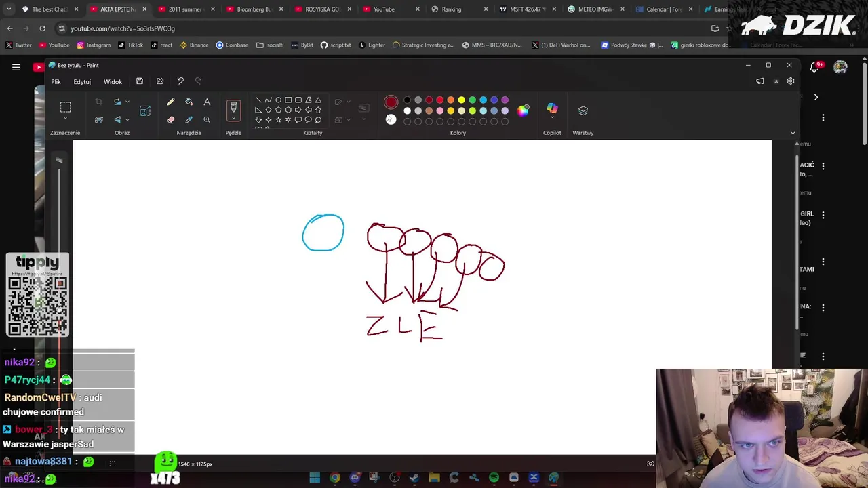Image resolution: width=868 pixels, height=488 pixels.
Task: Select the Color picker eyedropper tool
Action: (x=189, y=119)
